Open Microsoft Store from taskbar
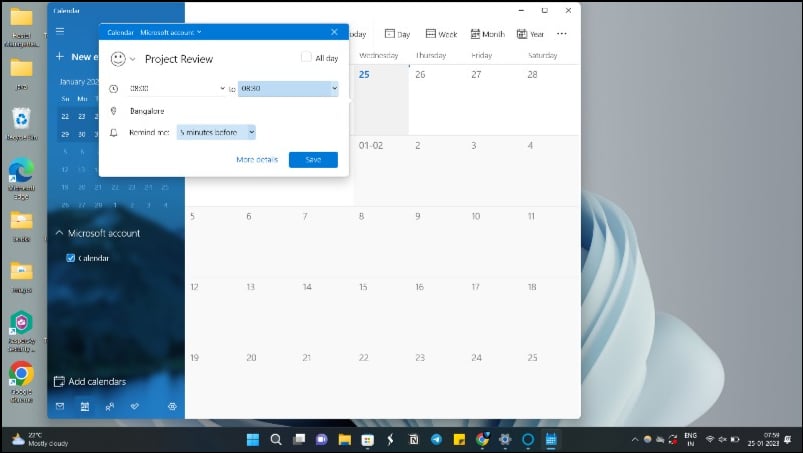The height and width of the screenshot is (453, 803). [367, 440]
